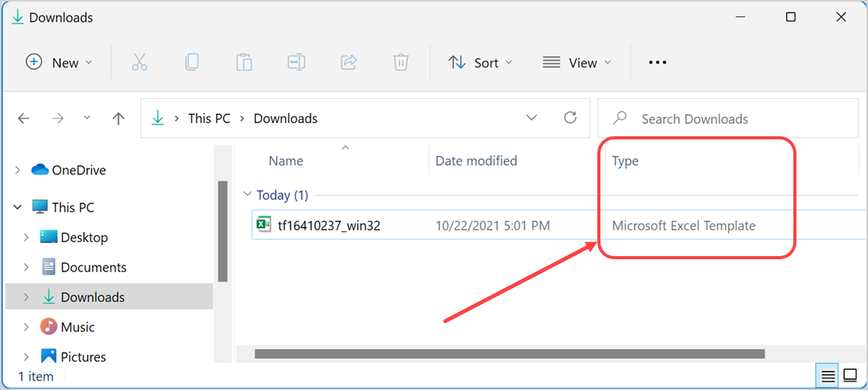Collapse the Today group

pos(247,195)
